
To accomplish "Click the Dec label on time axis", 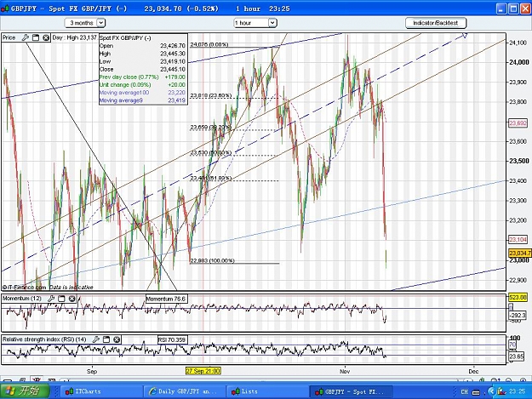I will [x=473, y=371].
